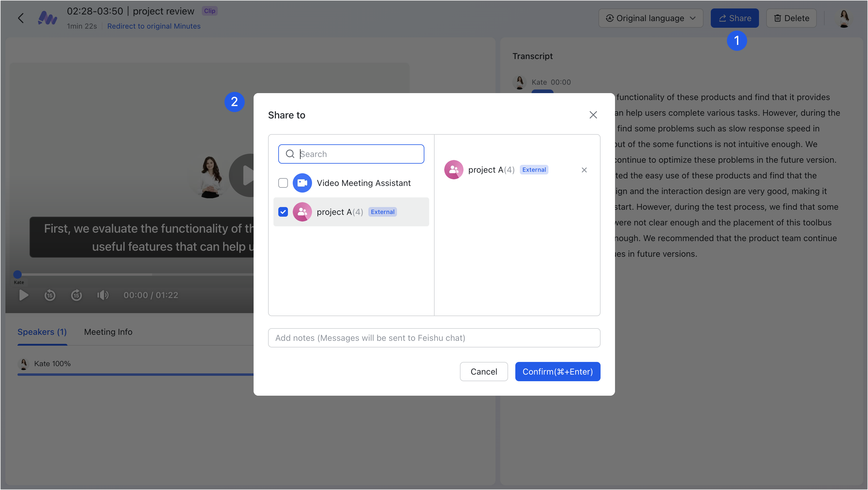The image size is (868, 490).
Task: Click the Kate 100% speaker label
Action: 52,364
